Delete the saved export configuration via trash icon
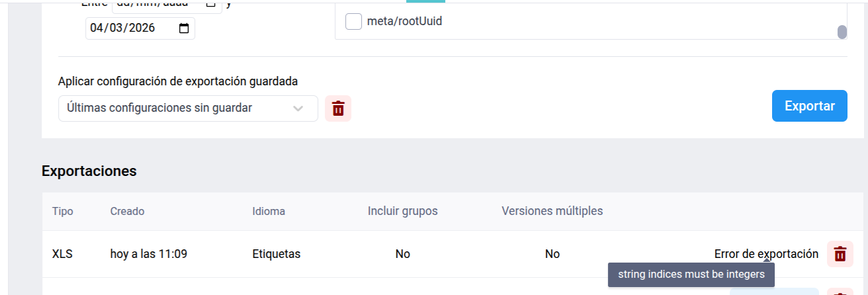 pos(338,108)
